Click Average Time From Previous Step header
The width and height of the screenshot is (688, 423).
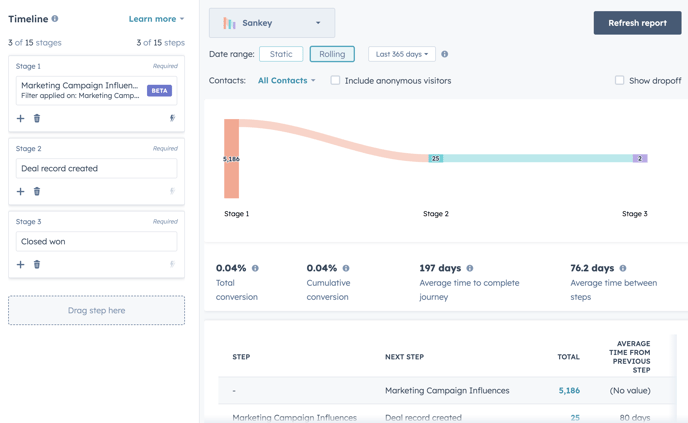click(630, 357)
